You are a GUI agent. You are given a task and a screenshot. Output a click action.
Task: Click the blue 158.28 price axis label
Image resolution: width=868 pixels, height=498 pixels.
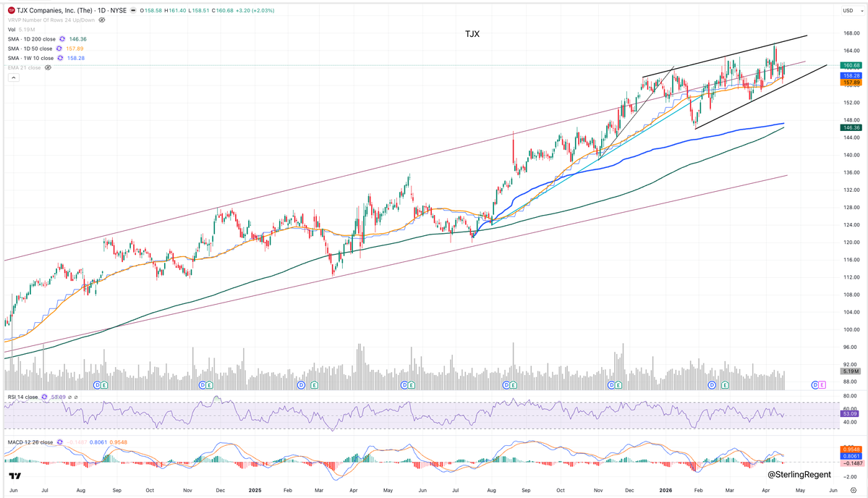click(850, 75)
